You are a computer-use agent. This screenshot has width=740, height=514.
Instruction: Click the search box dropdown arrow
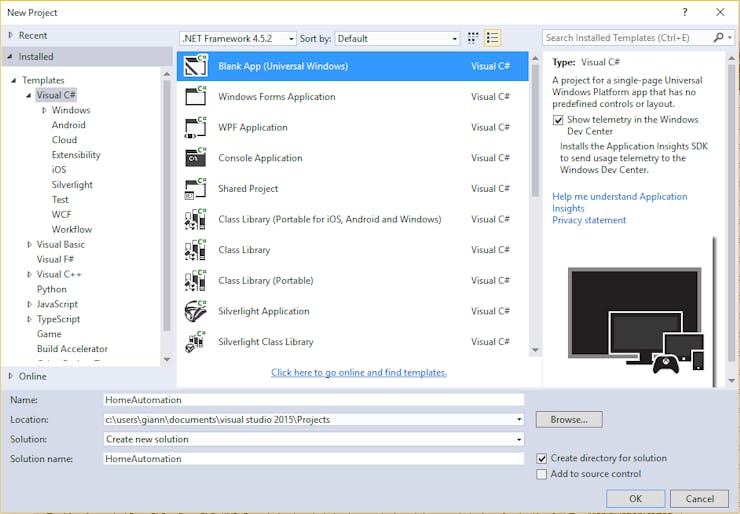tap(730, 38)
